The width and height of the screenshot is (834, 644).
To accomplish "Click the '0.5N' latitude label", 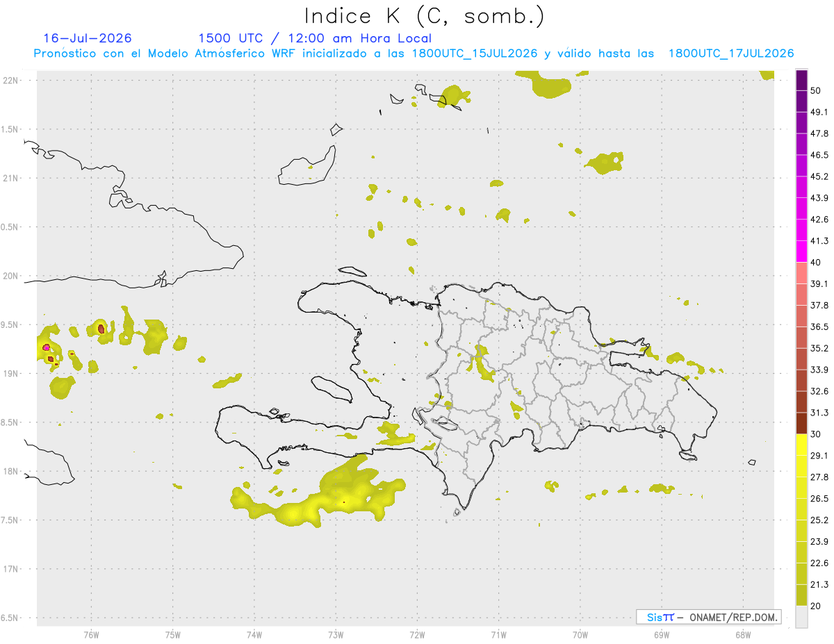I will pyautogui.click(x=10, y=227).
